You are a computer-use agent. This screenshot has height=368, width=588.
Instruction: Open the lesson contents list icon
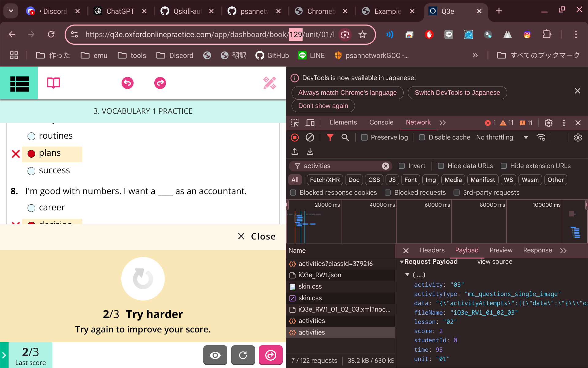click(x=19, y=83)
